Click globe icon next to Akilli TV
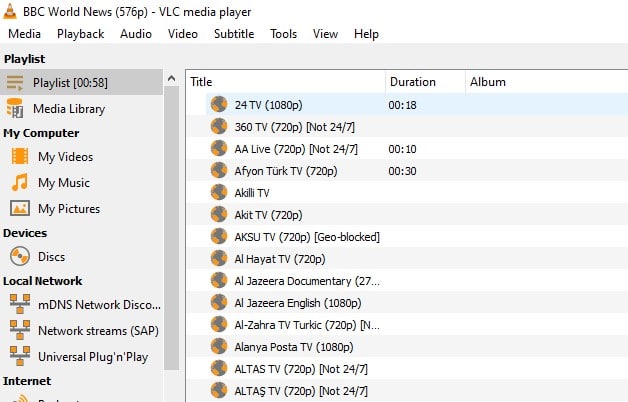The width and height of the screenshot is (628, 402). pyautogui.click(x=219, y=193)
